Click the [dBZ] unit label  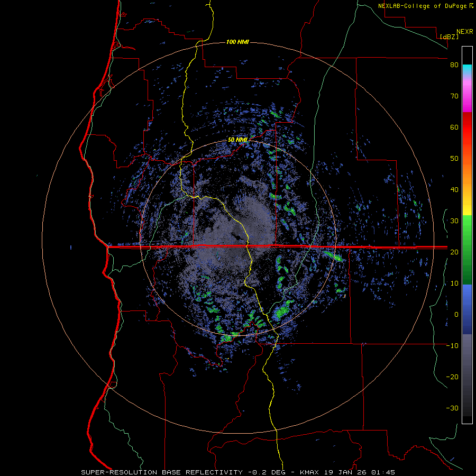449,36
